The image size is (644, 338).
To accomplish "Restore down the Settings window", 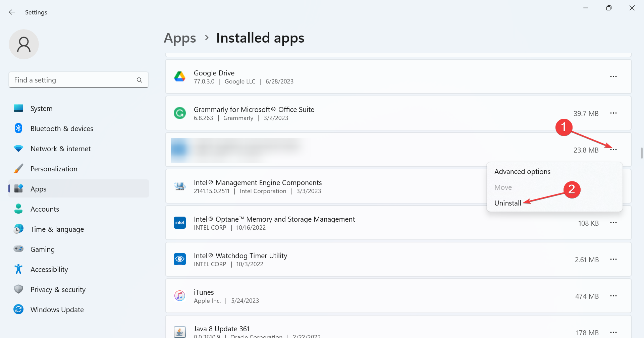I will (x=609, y=8).
